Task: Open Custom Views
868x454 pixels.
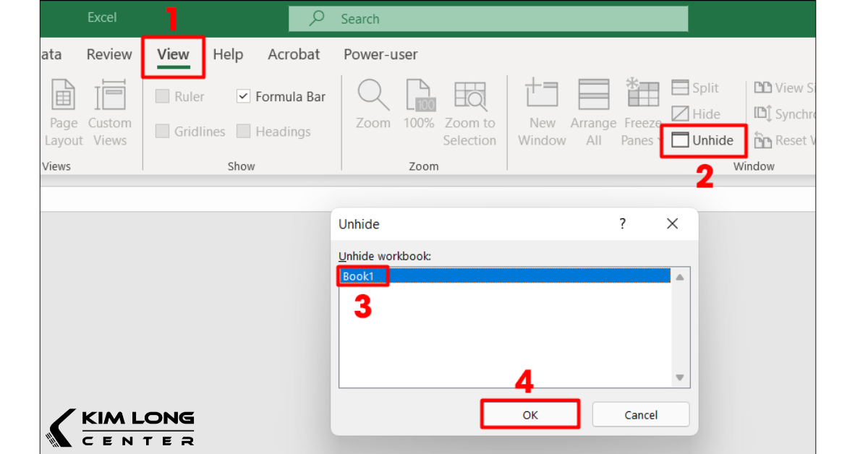Action: (110, 112)
